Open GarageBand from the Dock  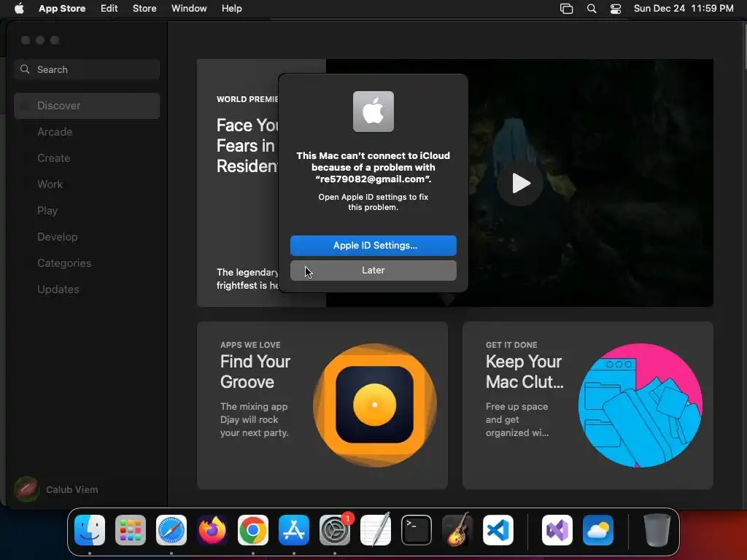point(457,530)
